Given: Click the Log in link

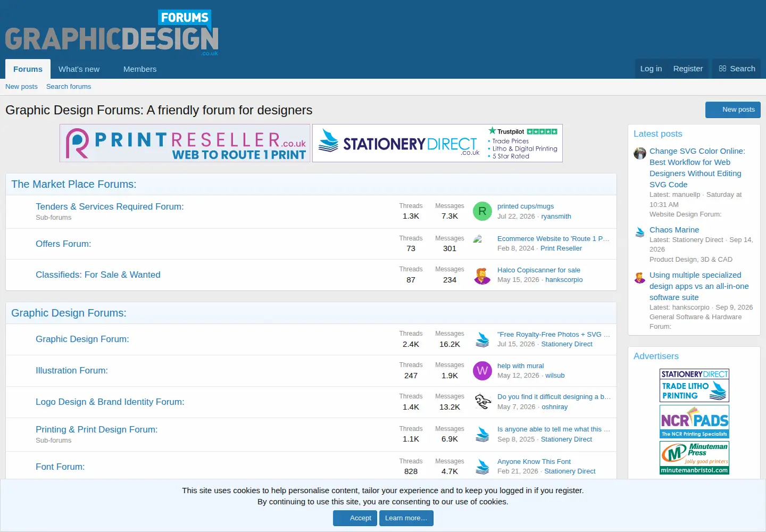Looking at the screenshot, I should 651,69.
